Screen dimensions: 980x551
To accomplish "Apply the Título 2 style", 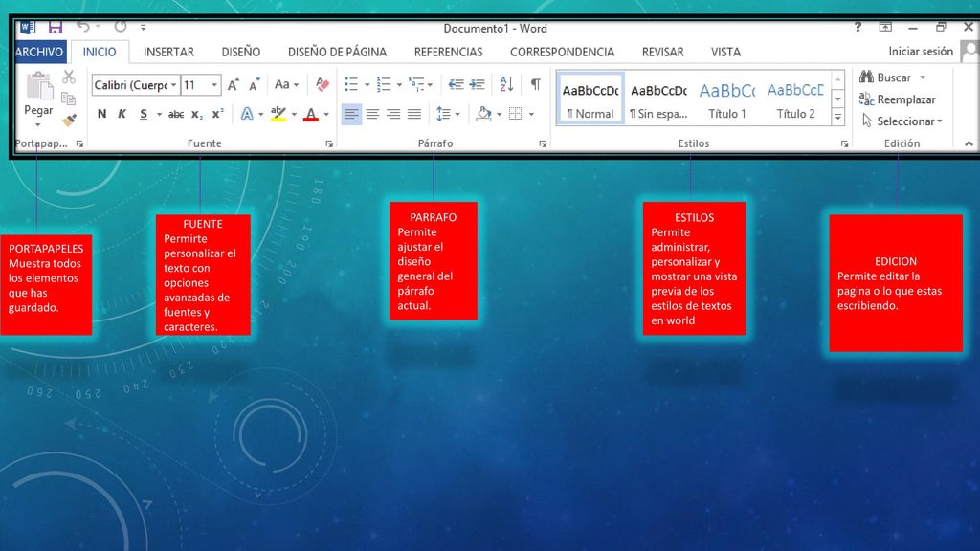I will (795, 99).
